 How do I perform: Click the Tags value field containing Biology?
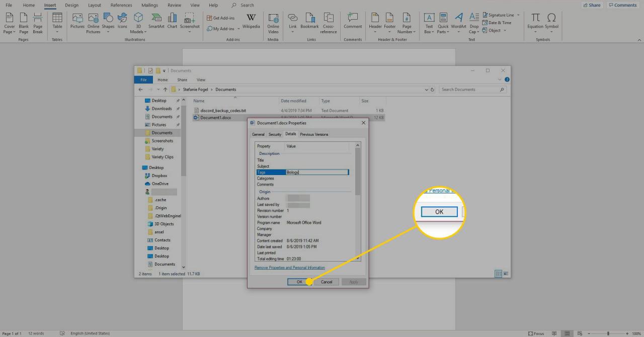point(317,173)
